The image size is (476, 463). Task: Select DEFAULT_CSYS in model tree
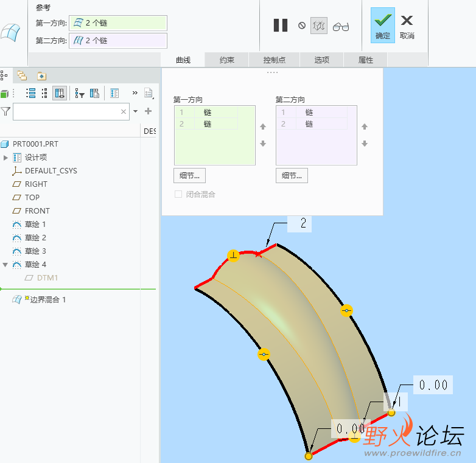coord(51,171)
